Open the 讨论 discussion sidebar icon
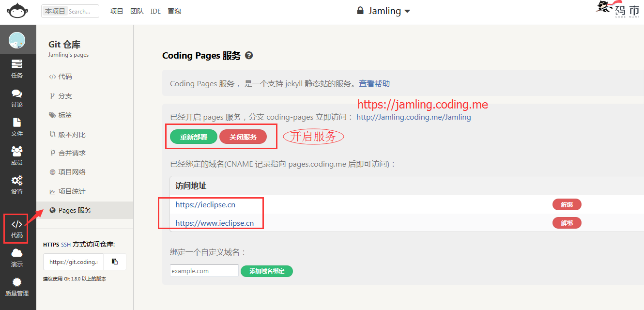This screenshot has height=310, width=644. (x=17, y=97)
